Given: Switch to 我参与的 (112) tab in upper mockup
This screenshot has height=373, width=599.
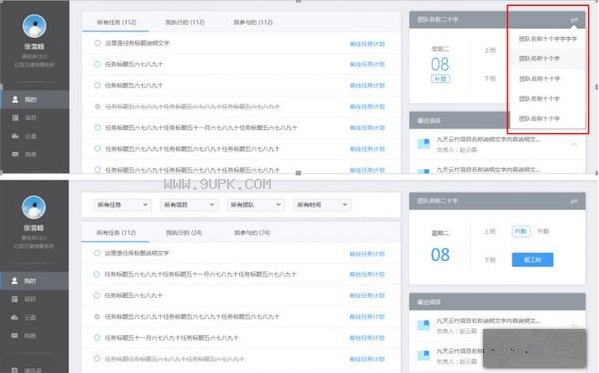Looking at the screenshot, I should 253,22.
